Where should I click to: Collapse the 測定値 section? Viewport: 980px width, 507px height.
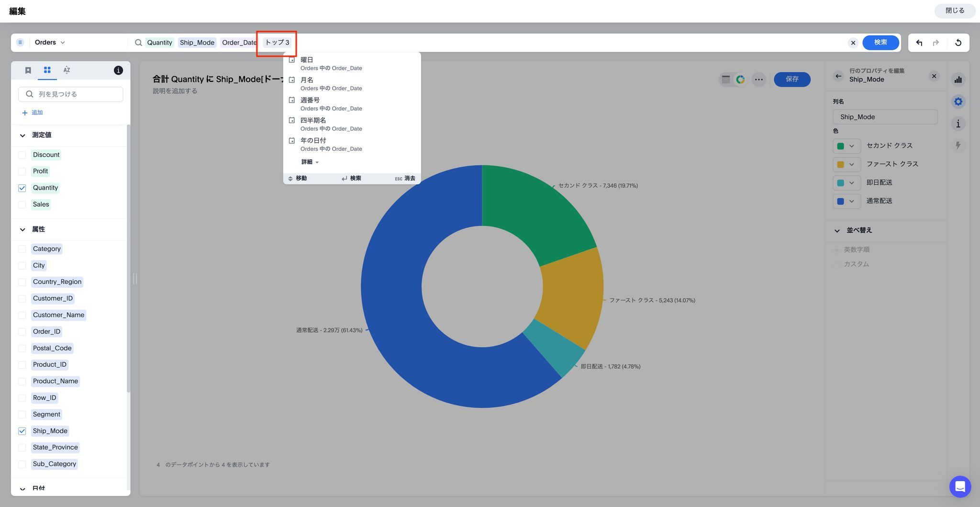[22, 135]
